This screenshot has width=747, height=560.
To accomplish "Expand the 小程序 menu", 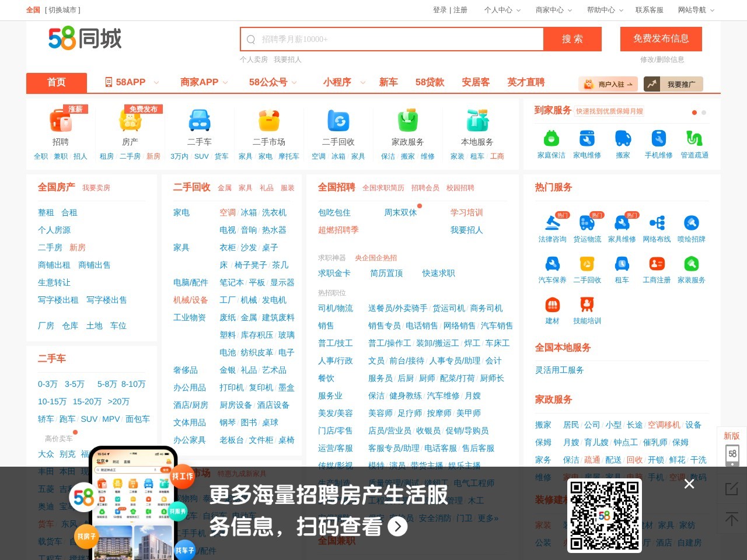I will pos(344,82).
